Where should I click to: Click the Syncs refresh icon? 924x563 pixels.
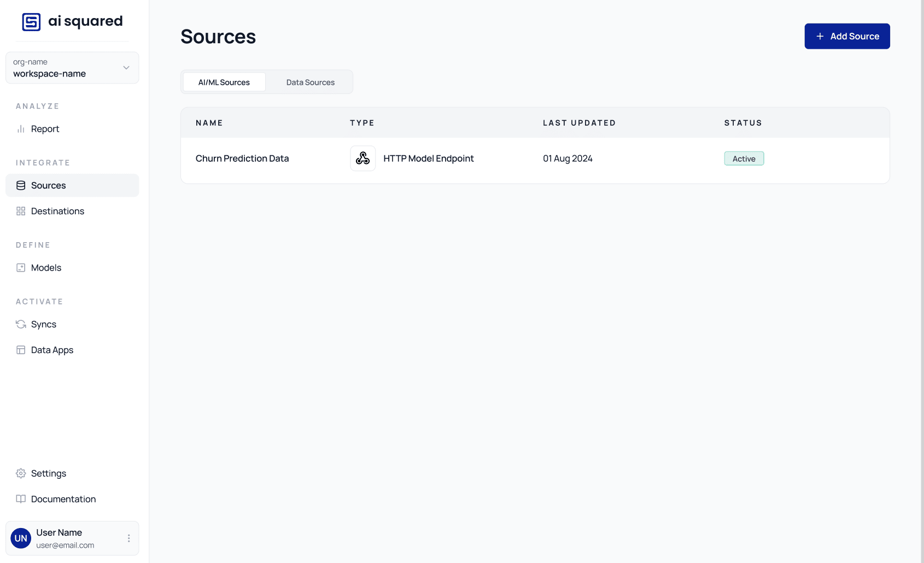click(x=21, y=324)
